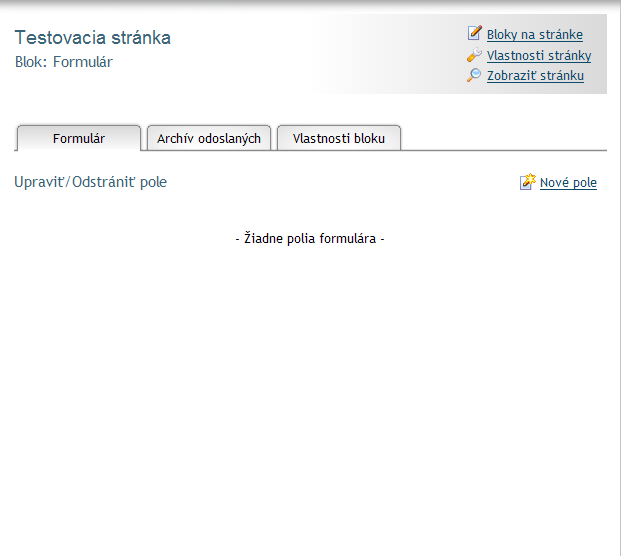Click the pencil-and-page icon beside Bloky na stránke

tap(474, 33)
